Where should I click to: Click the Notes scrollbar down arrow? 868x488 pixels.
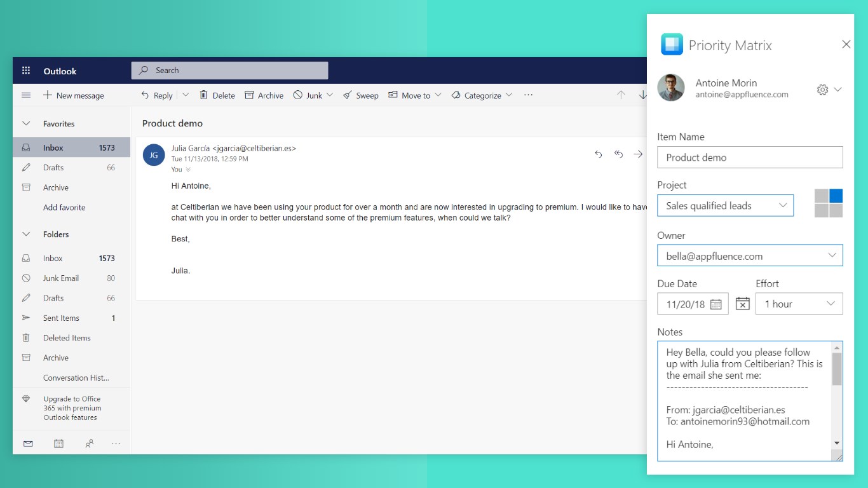point(837,443)
